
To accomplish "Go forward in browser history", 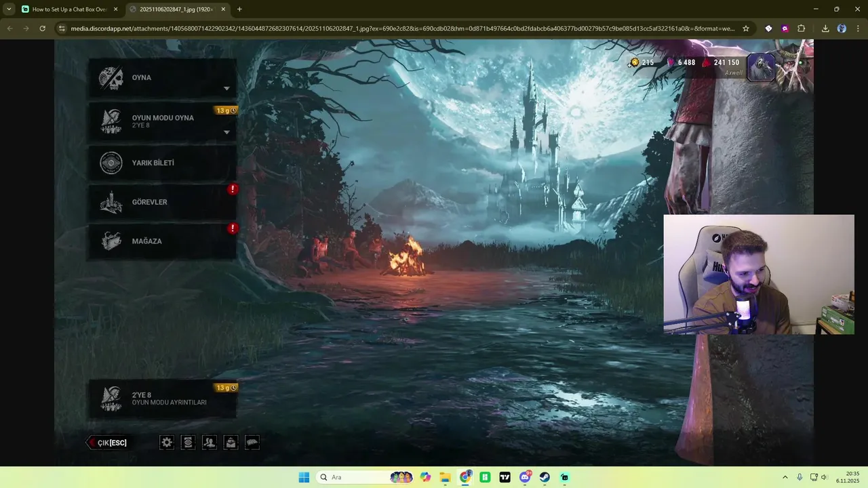I will [x=26, y=28].
